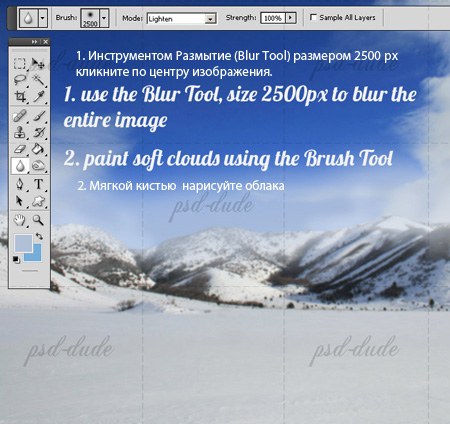Click the options bar grip handle
The height and width of the screenshot is (424, 450).
(x=11, y=18)
